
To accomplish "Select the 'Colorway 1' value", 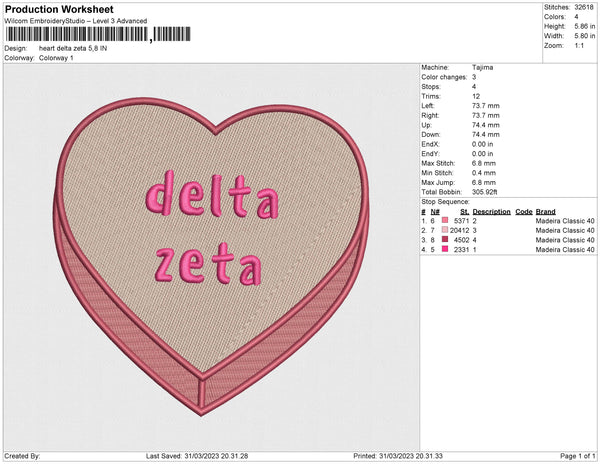I will [x=56, y=58].
